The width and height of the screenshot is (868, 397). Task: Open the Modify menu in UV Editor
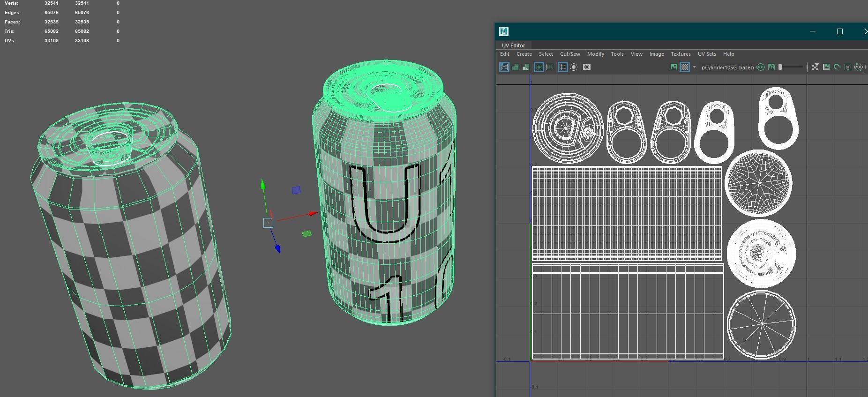(596, 54)
